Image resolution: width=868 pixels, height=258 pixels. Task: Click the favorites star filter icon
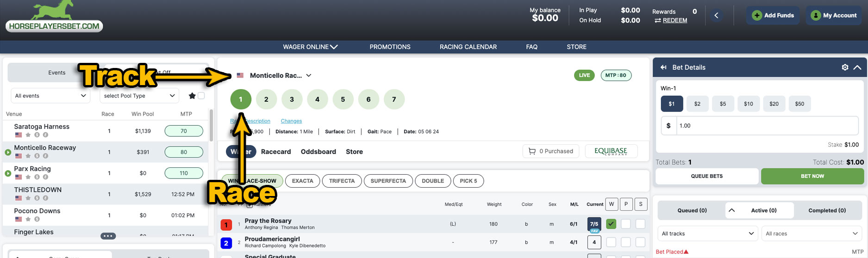192,96
